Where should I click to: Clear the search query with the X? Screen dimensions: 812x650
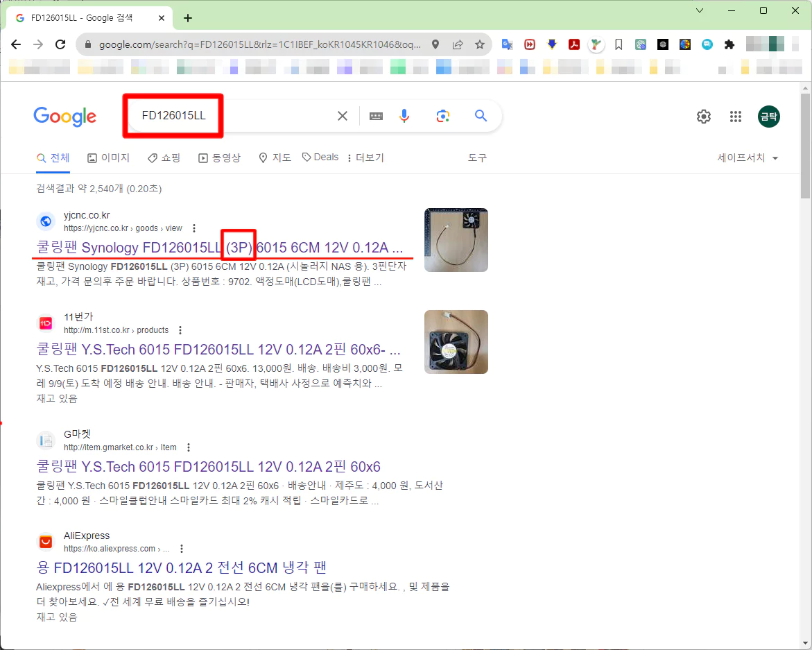tap(343, 116)
